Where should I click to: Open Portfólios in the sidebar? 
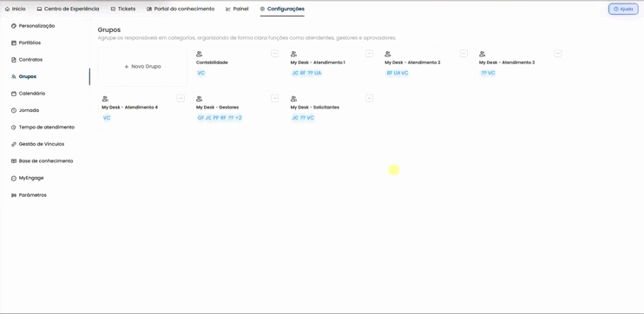[x=26, y=43]
